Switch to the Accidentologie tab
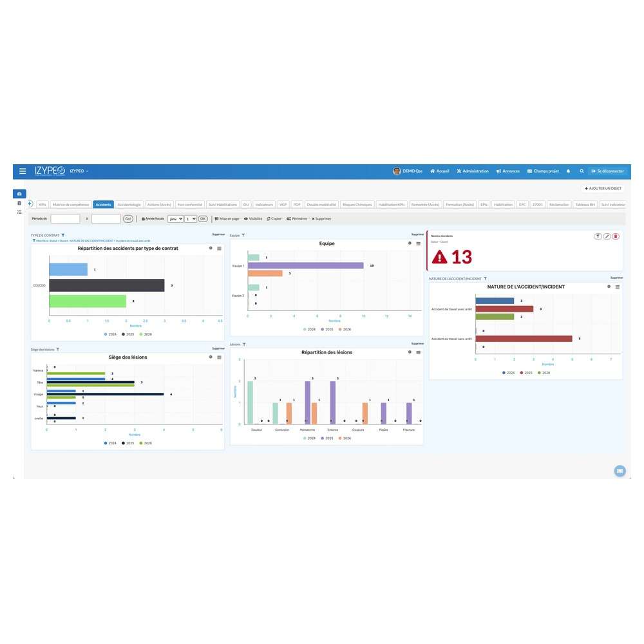The image size is (644, 644). coord(129,205)
